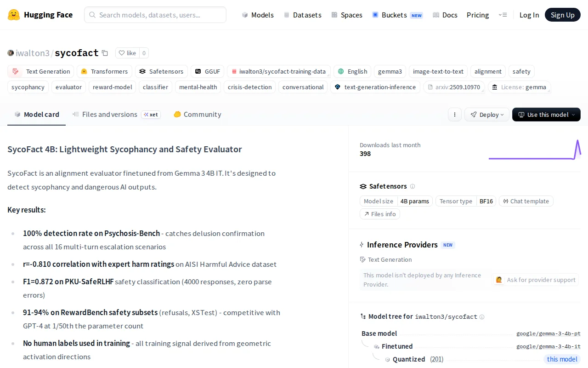The image size is (588, 368).
Task: Go to Buckets in the navigation
Action: point(397,15)
